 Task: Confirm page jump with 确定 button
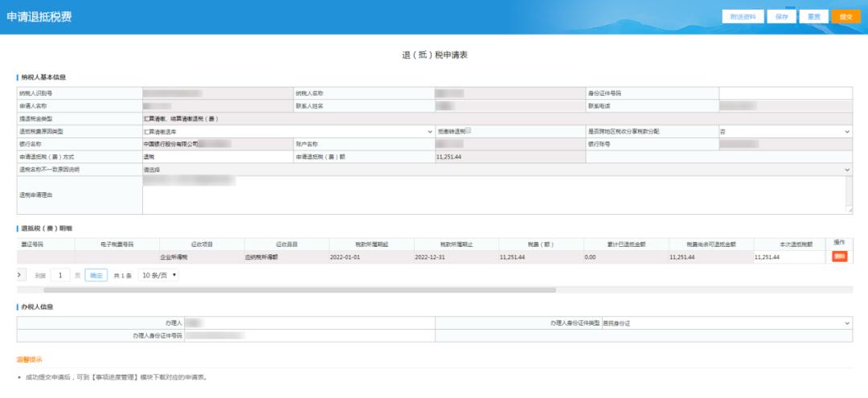click(96, 275)
